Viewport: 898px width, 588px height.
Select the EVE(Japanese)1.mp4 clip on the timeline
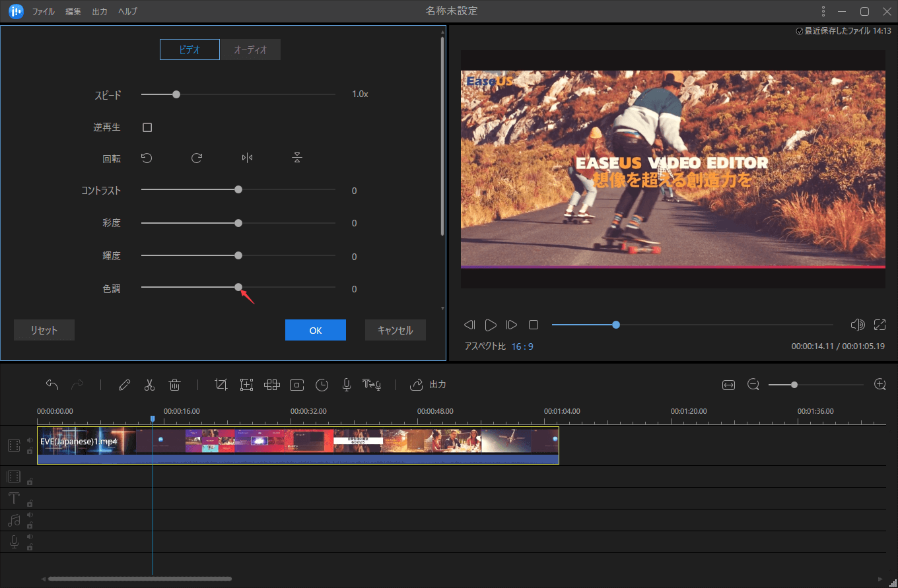coord(298,445)
